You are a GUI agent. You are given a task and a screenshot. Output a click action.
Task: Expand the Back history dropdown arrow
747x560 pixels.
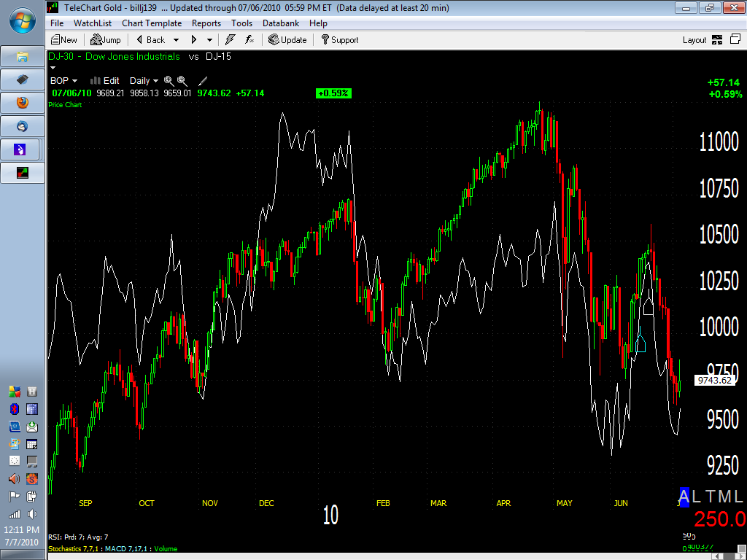click(177, 41)
